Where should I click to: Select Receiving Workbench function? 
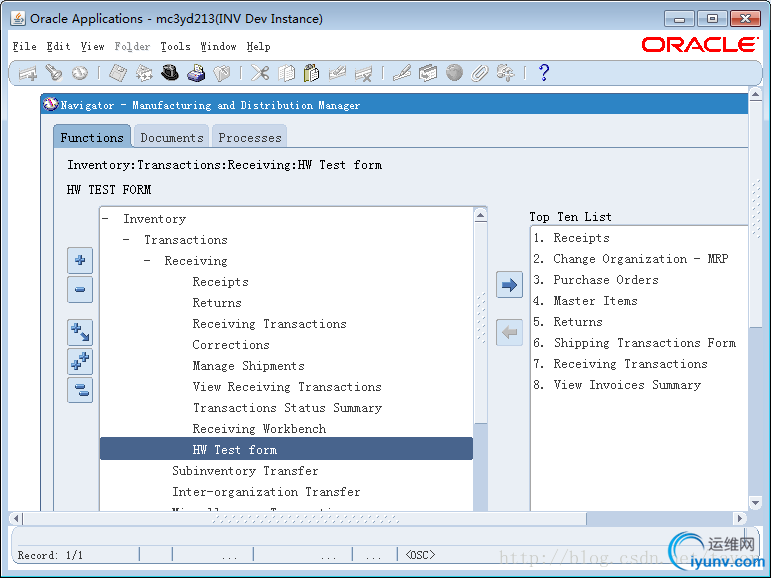pyautogui.click(x=259, y=429)
